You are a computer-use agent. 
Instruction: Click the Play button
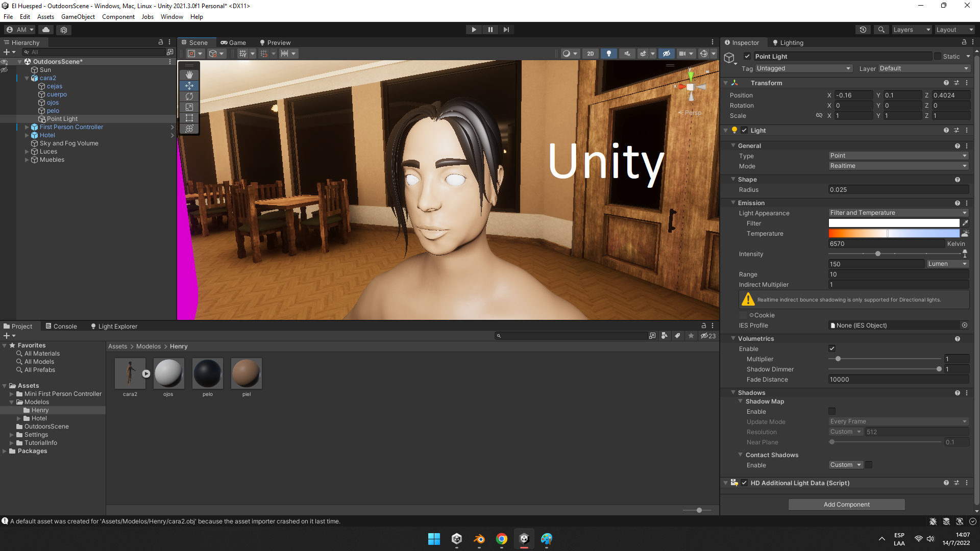pos(474,30)
